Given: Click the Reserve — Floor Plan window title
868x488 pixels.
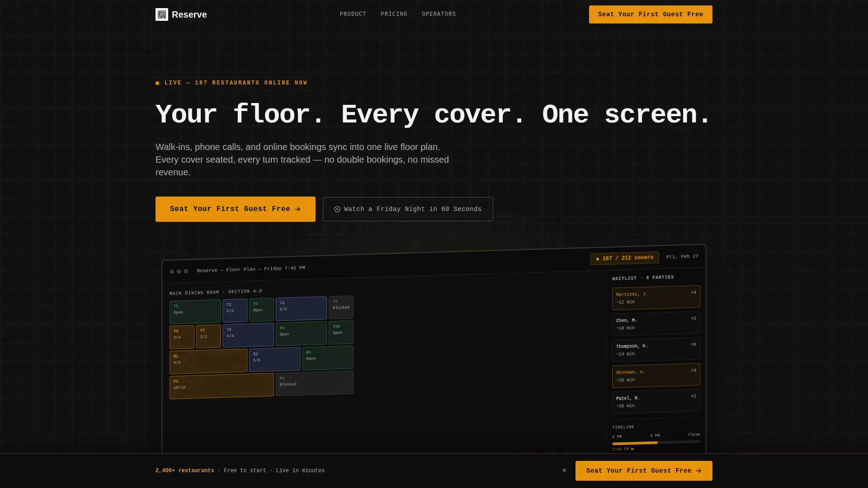Looking at the screenshot, I should [x=251, y=269].
